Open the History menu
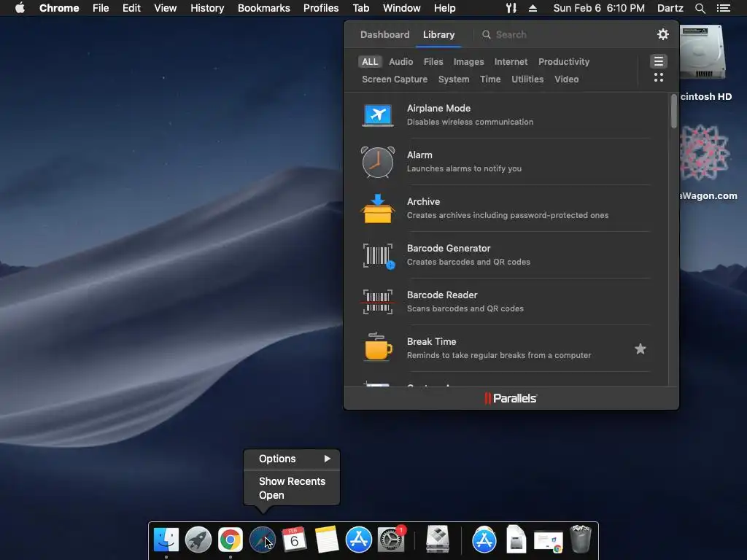This screenshot has height=560, width=747. (x=207, y=8)
